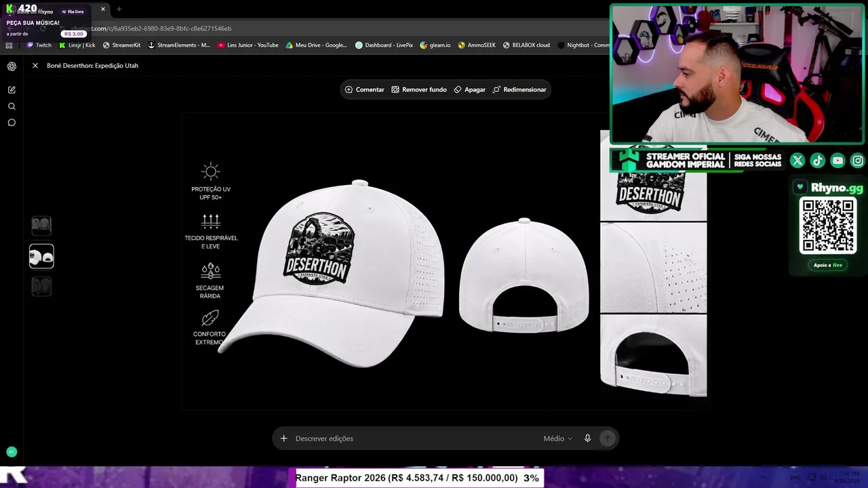This screenshot has width=868, height=488.
Task: Click the YouTube icon in overlay
Action: 838,161
